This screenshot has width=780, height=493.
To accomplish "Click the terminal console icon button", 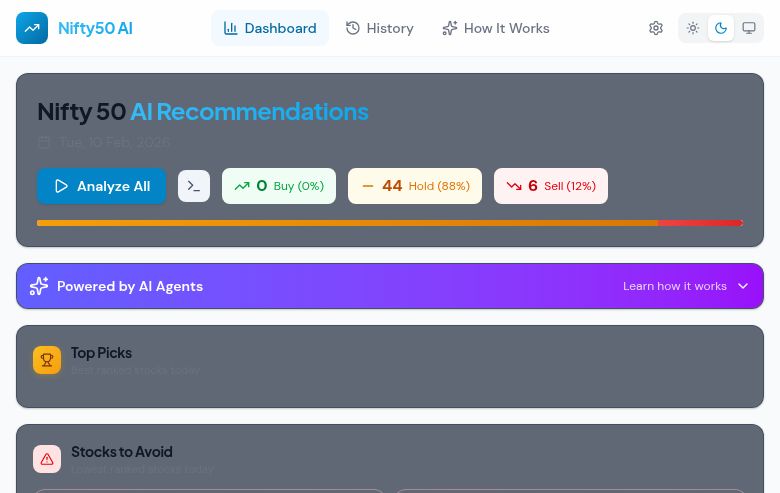I will point(194,186).
